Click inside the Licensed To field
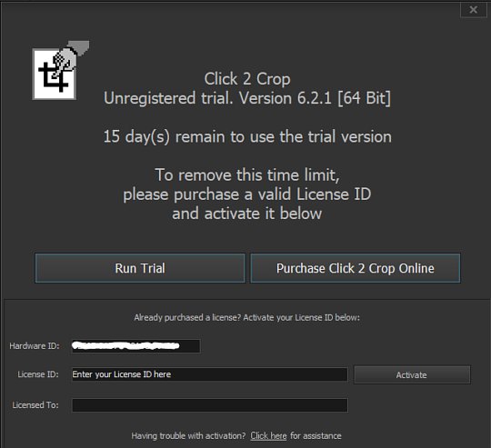 210,405
